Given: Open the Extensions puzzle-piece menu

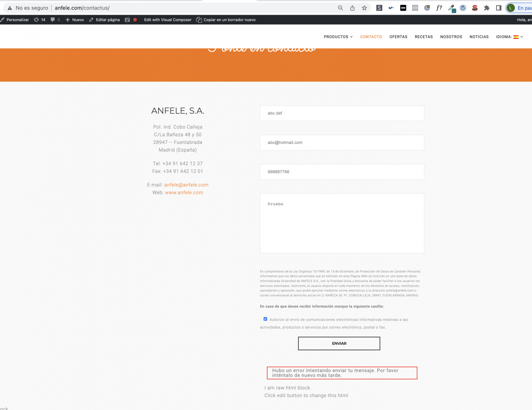Looking at the screenshot, I should click(x=487, y=8).
